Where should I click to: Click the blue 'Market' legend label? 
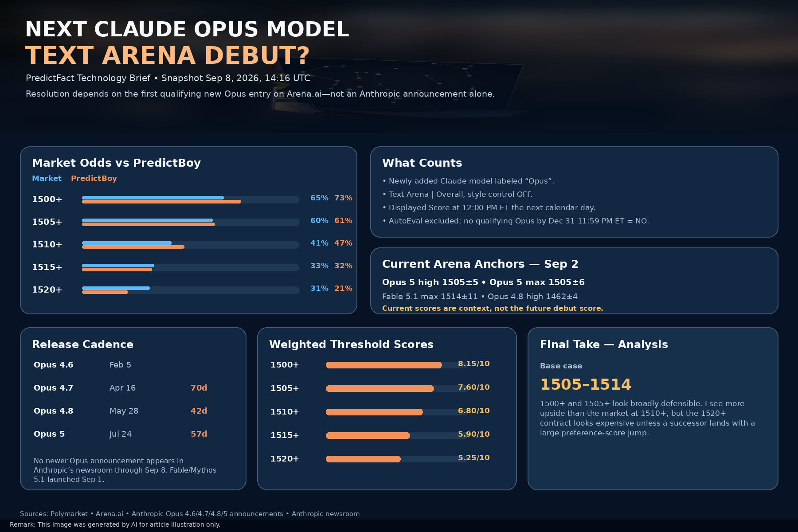click(47, 178)
